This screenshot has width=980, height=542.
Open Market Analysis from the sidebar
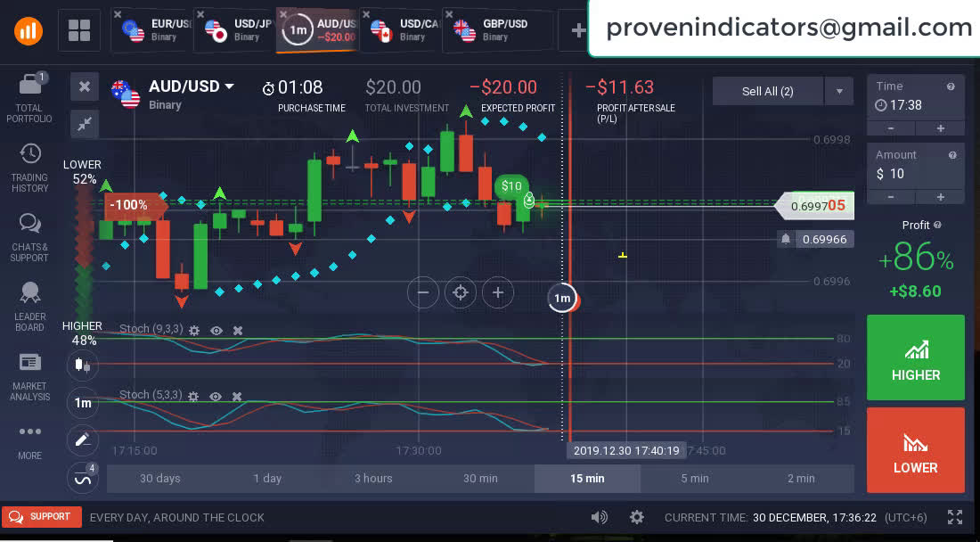pos(29,362)
